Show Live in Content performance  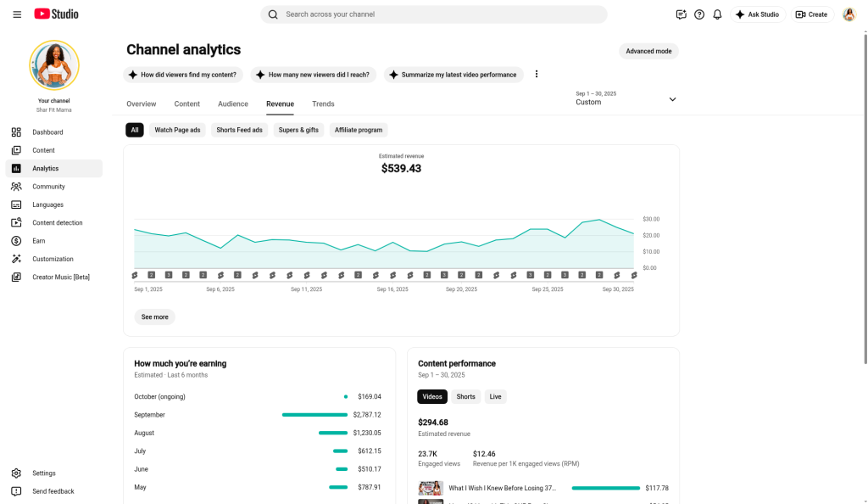coord(495,396)
